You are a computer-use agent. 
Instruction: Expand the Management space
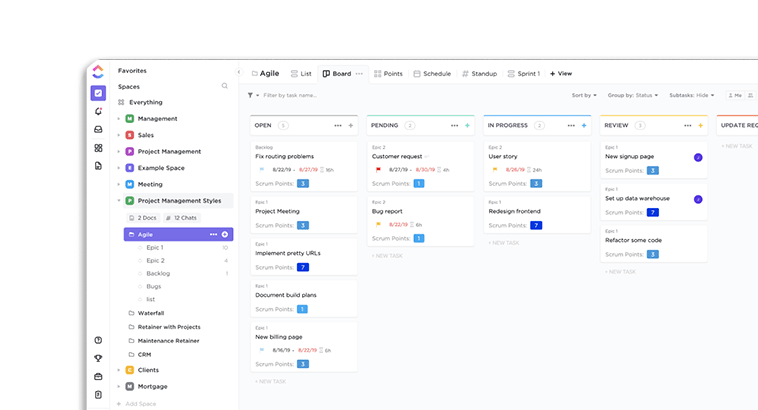click(119, 118)
